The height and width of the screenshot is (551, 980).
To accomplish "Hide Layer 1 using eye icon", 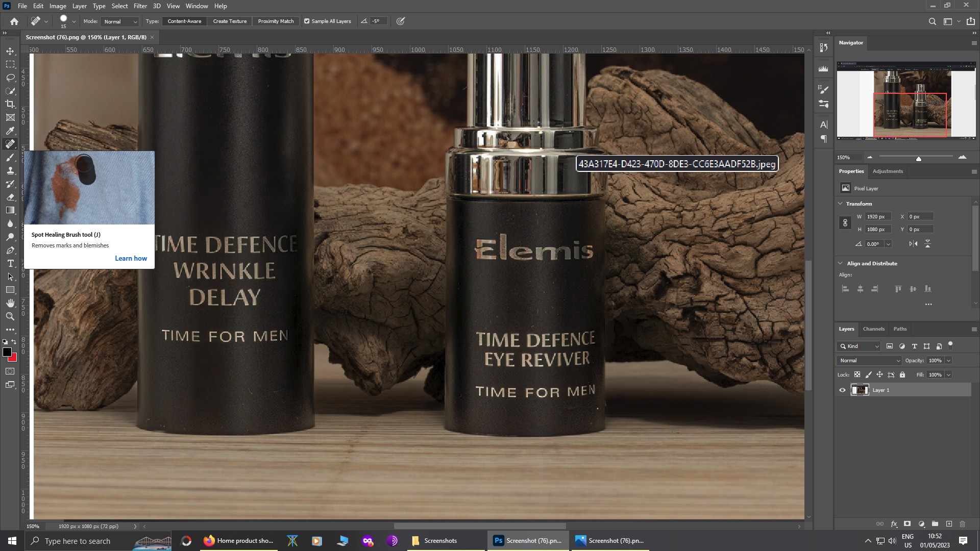I will tap(842, 390).
